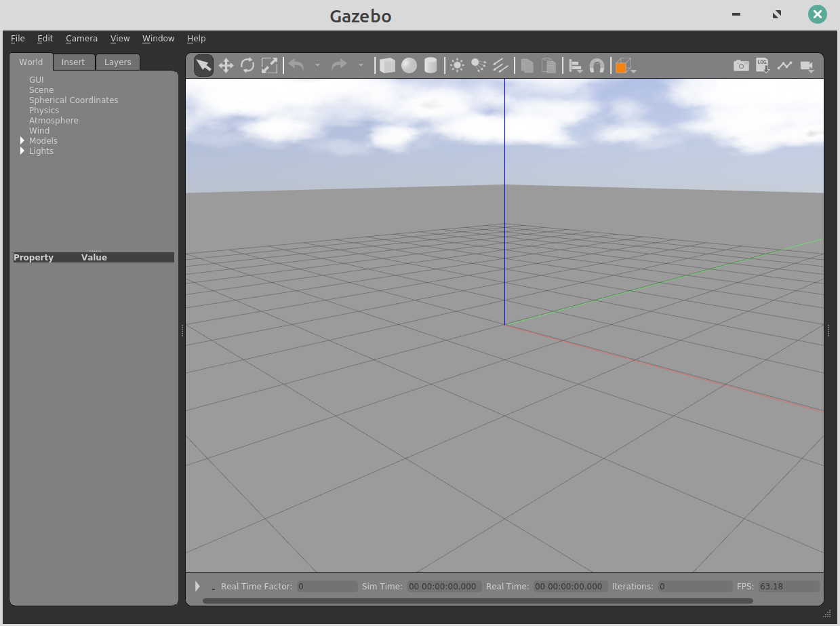Open the align tool
Screen dimensions: 840x626
(576, 66)
